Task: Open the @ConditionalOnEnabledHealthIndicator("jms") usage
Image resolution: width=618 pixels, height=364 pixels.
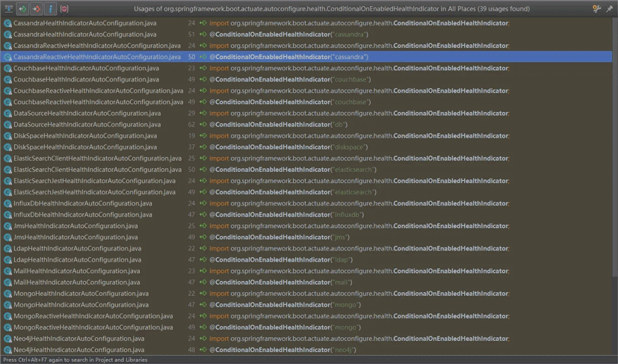Action: 279,238
